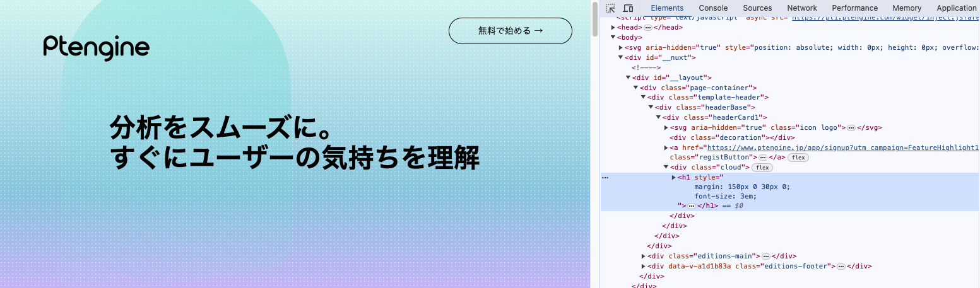Open the Network tab
This screenshot has height=288, width=980.
tap(801, 8)
